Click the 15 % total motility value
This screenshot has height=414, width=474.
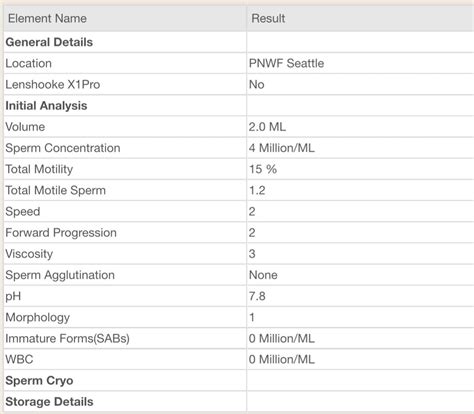coord(263,169)
